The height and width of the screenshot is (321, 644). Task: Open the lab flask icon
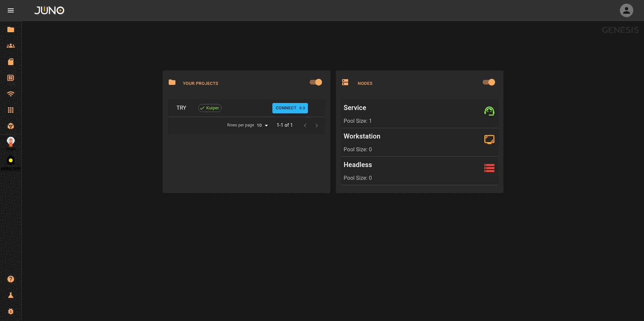[x=11, y=295]
